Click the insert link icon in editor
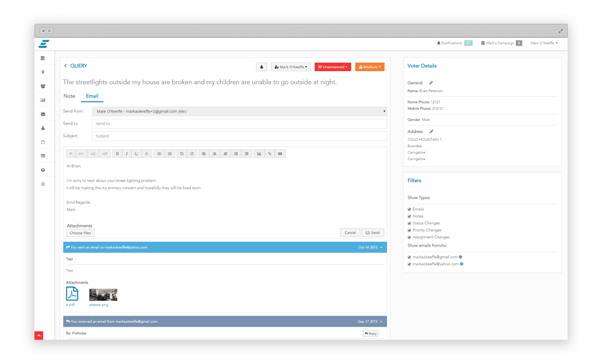Image resolution: width=602 pixels, height=364 pixels. 270,154
